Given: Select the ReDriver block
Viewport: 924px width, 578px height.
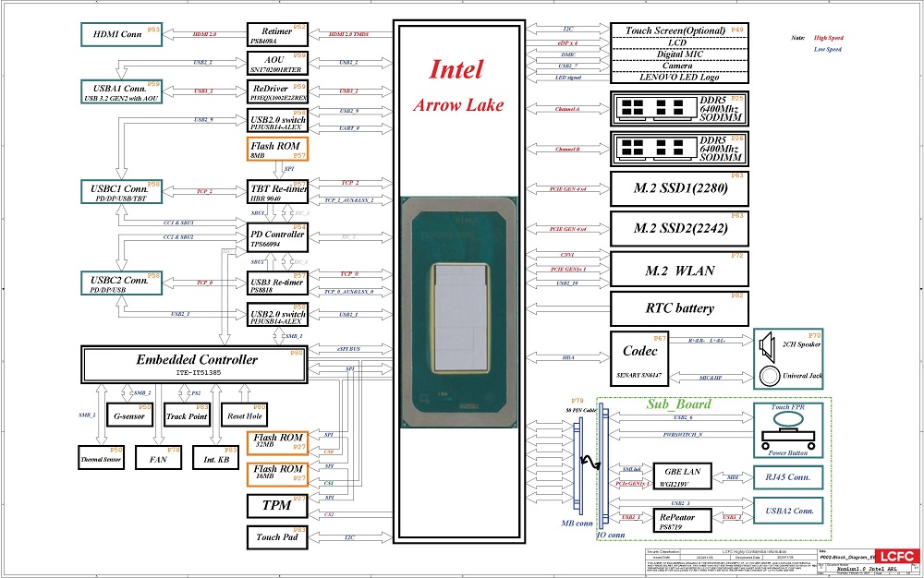Looking at the screenshot, I should (277, 92).
